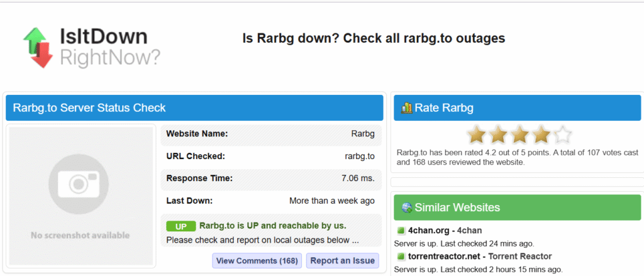Screen dimensions: 644x276
Task: Click the Report an Issue button
Action: 343,261
